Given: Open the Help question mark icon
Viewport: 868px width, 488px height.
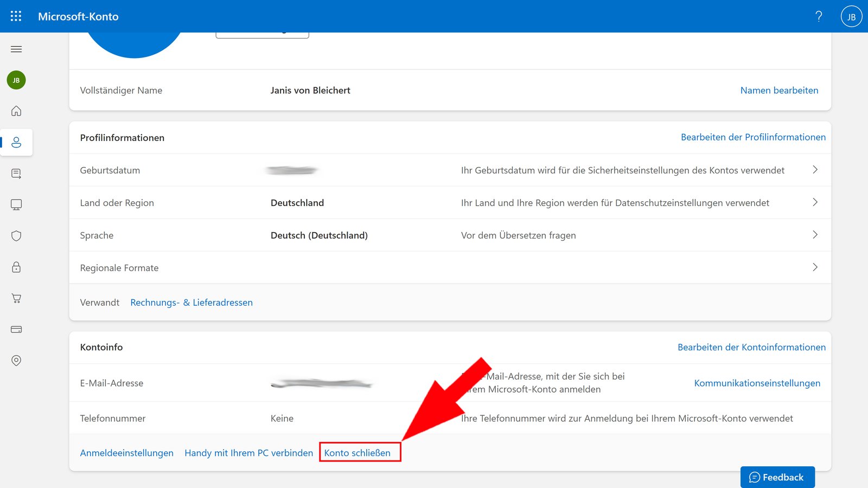Looking at the screenshot, I should click(x=819, y=16).
